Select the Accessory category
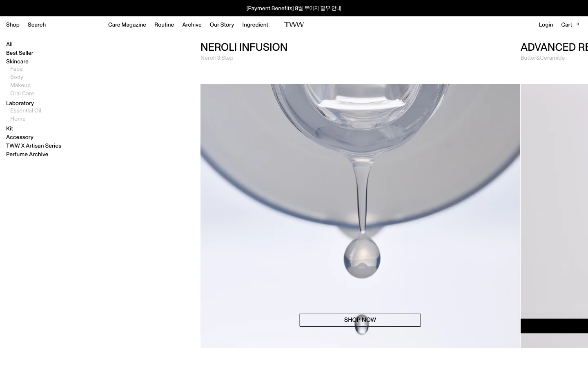The height and width of the screenshot is (368, 588). [x=20, y=137]
